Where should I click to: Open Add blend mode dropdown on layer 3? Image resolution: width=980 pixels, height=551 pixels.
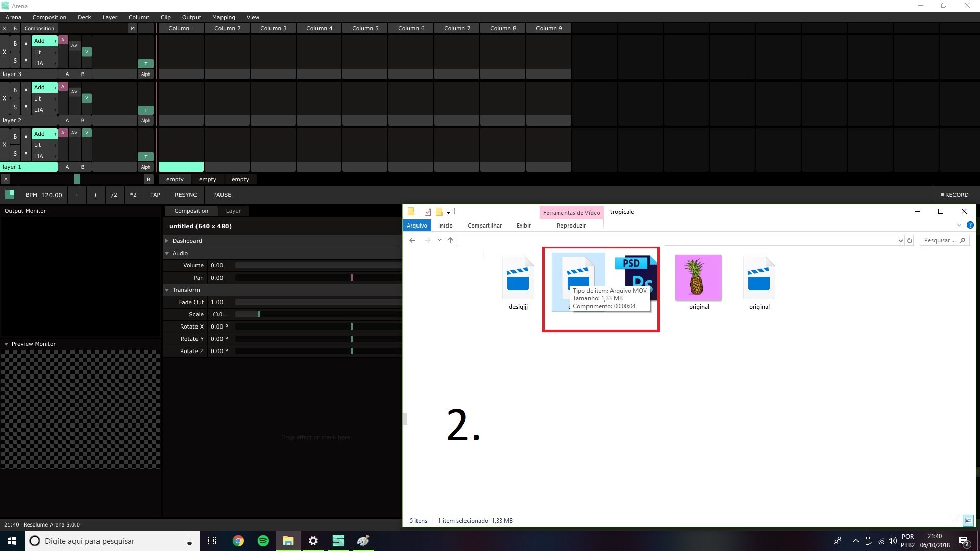44,41
